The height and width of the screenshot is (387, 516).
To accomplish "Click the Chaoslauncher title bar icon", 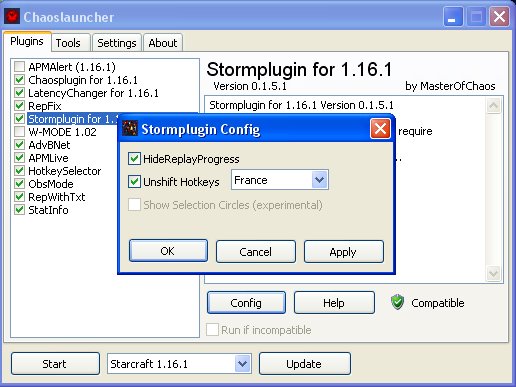I will pos(12,16).
